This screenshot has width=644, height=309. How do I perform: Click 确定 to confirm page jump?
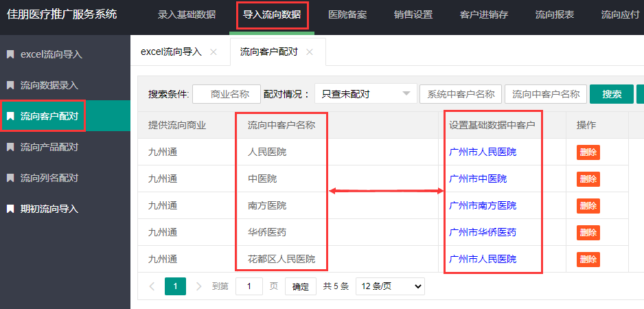tap(301, 286)
